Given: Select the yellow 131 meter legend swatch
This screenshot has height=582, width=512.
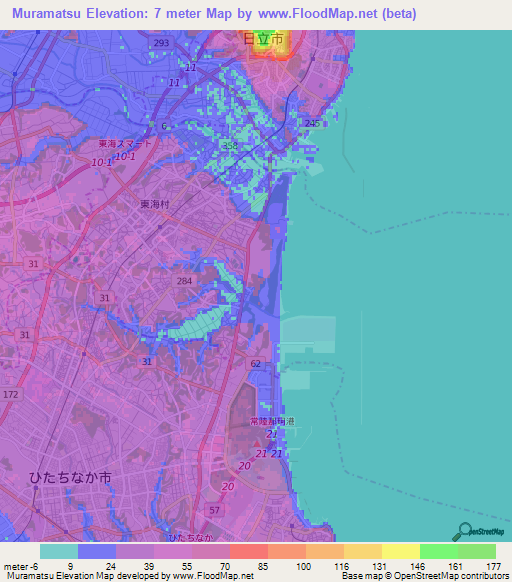Looking at the screenshot, I should click(401, 552).
